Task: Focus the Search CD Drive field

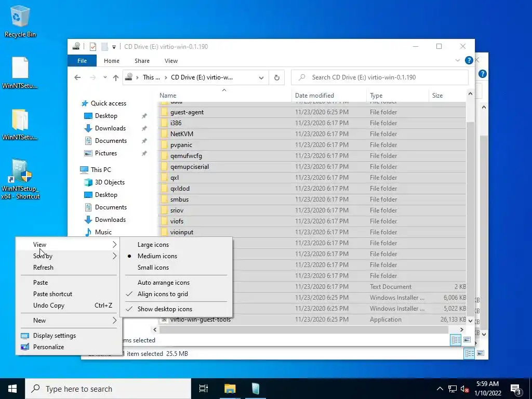Action: coord(380,78)
